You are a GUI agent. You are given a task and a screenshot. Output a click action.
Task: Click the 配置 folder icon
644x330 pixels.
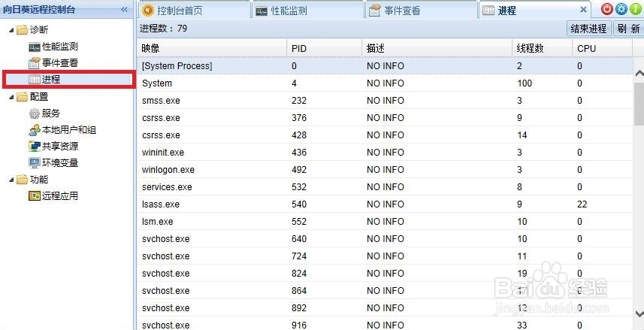click(x=22, y=97)
